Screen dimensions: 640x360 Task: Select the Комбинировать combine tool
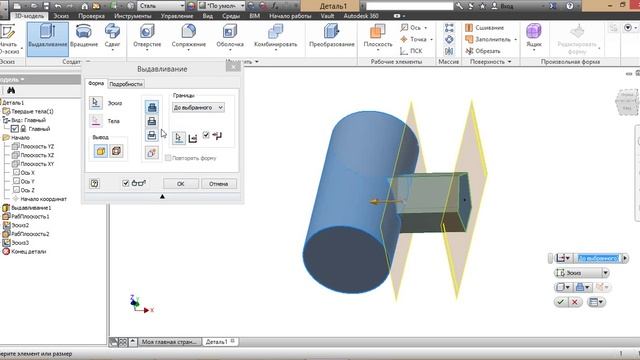pos(276,37)
